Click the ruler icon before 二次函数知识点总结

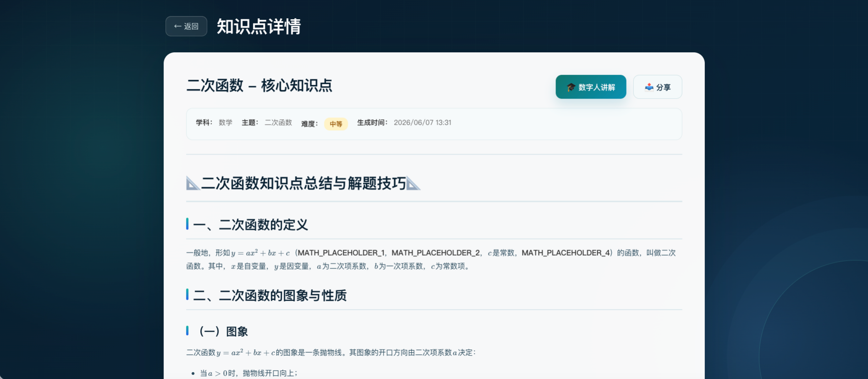(193, 184)
